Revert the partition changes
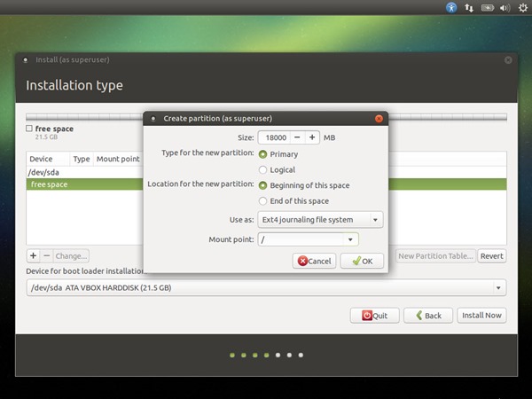 coord(491,256)
